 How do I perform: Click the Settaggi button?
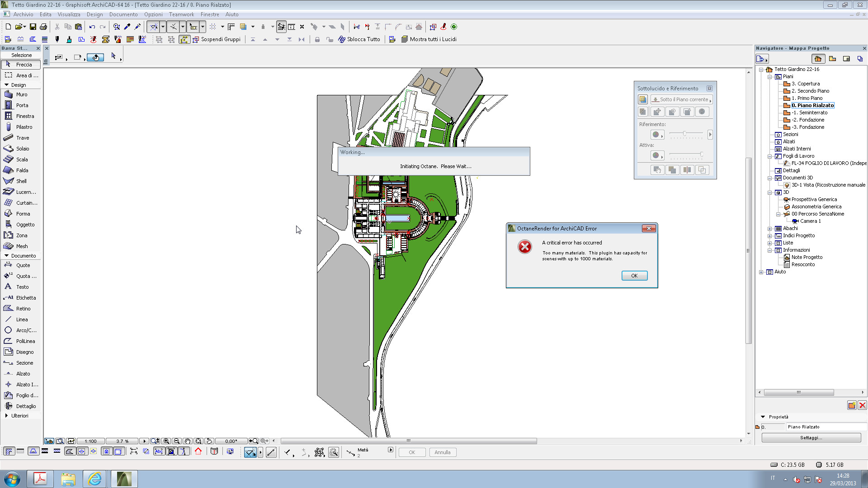tap(811, 437)
